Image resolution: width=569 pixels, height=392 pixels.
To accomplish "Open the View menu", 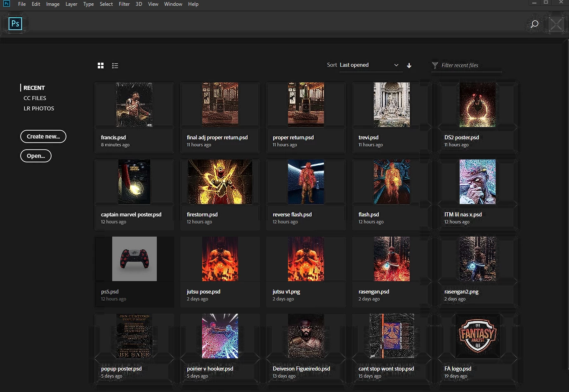I will (x=153, y=4).
